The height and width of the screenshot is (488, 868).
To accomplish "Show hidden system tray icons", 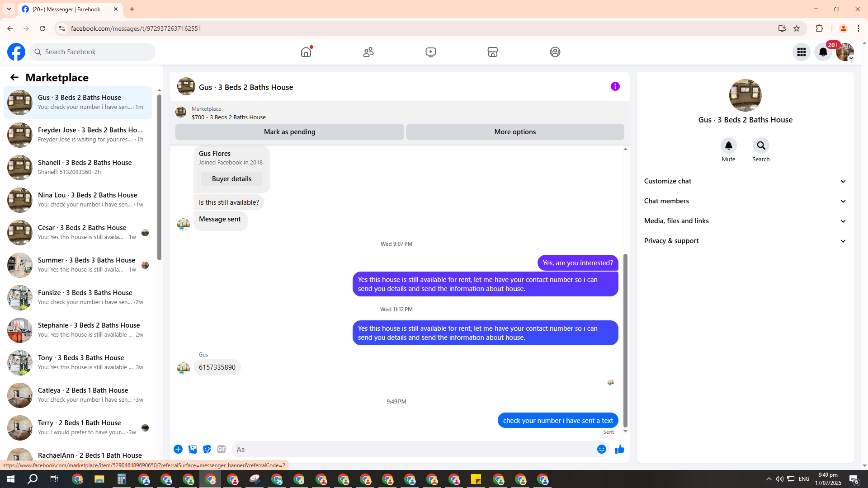I will tap(769, 479).
